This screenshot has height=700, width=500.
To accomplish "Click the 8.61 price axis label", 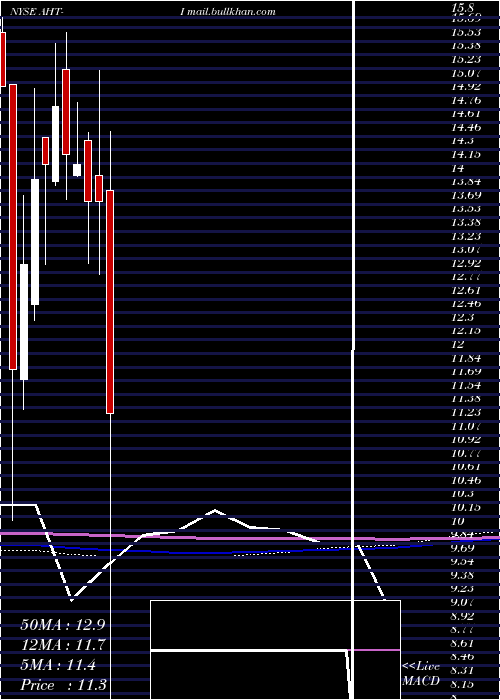I will [464, 644].
